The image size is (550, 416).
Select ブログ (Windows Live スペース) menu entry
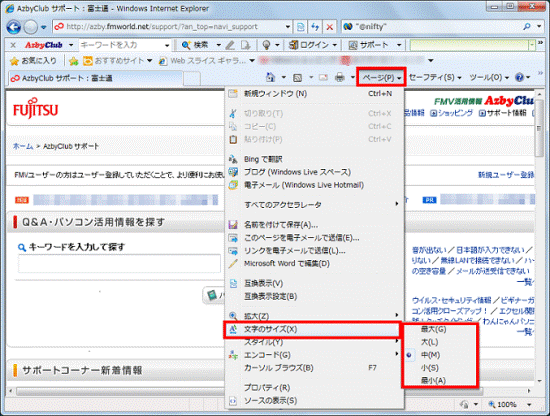tap(314, 172)
